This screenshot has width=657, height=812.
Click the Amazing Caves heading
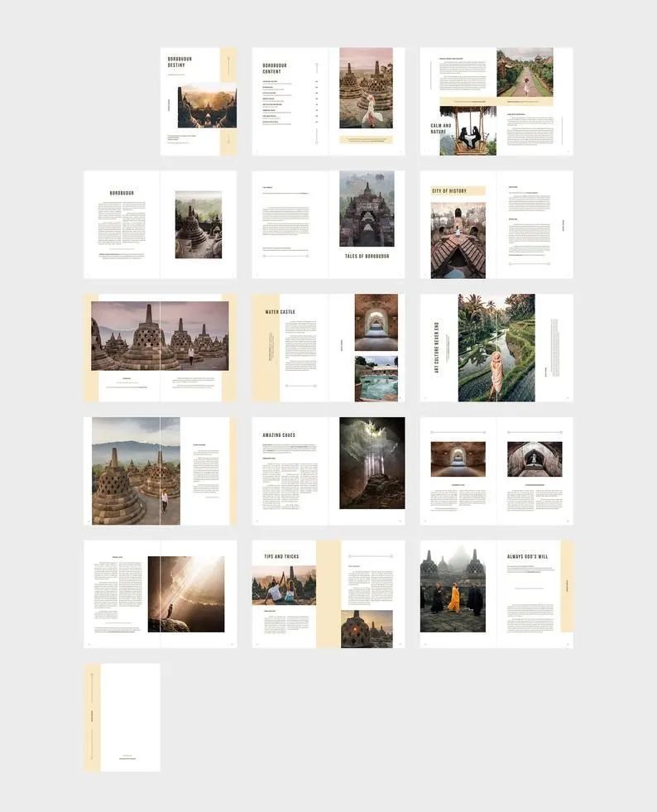(x=279, y=435)
